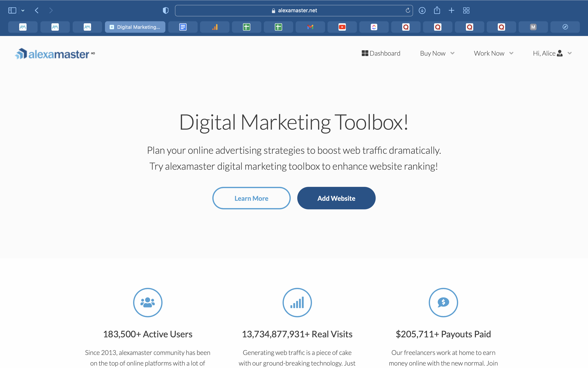Open the compass icon tab
This screenshot has width=588, height=368.
565,27
